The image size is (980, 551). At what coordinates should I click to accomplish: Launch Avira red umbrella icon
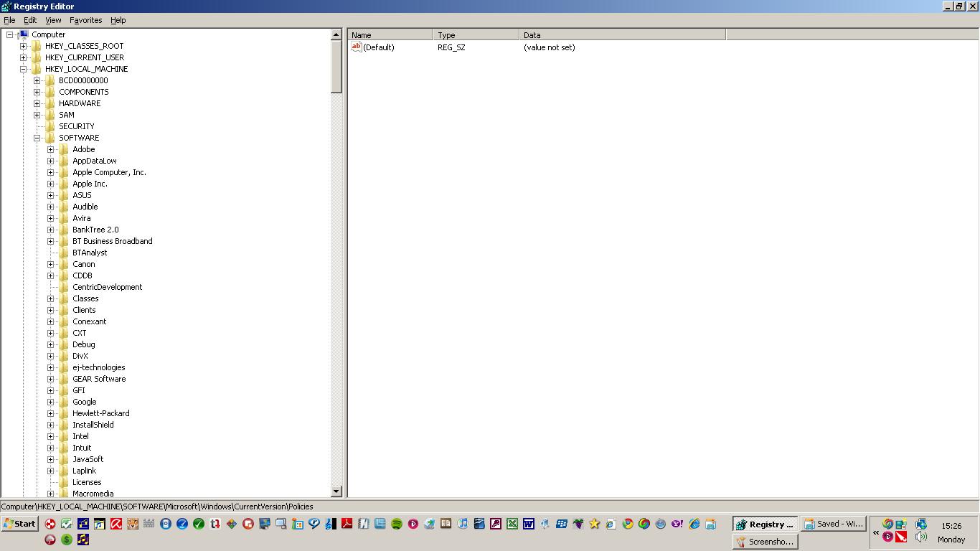click(x=116, y=524)
